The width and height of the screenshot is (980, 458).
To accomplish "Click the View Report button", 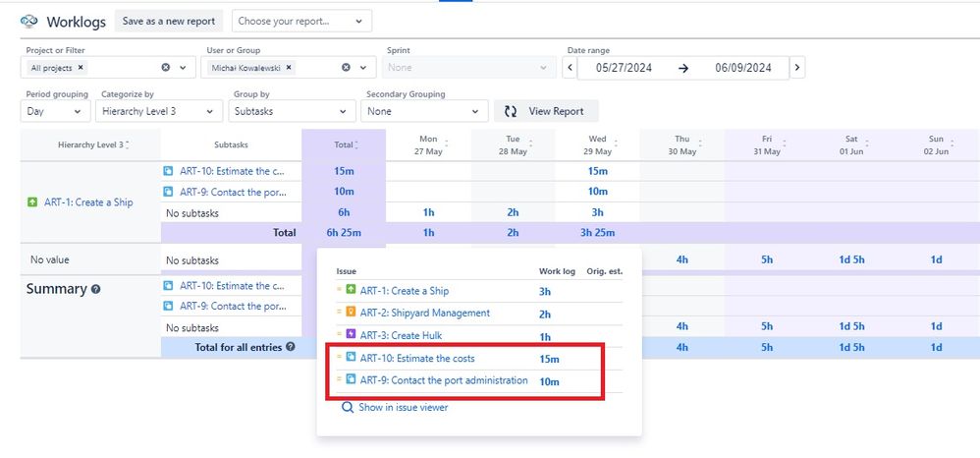I will pos(546,111).
